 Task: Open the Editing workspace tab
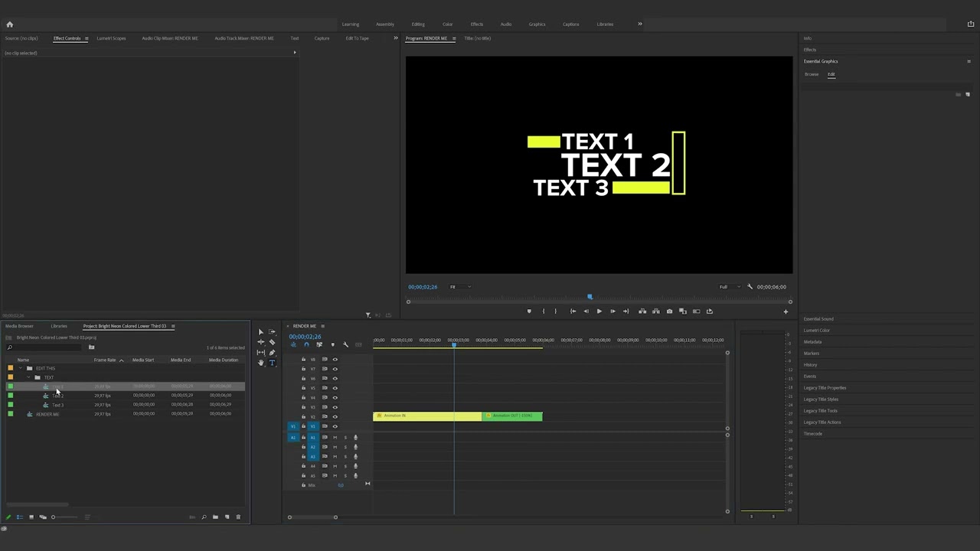(x=418, y=24)
